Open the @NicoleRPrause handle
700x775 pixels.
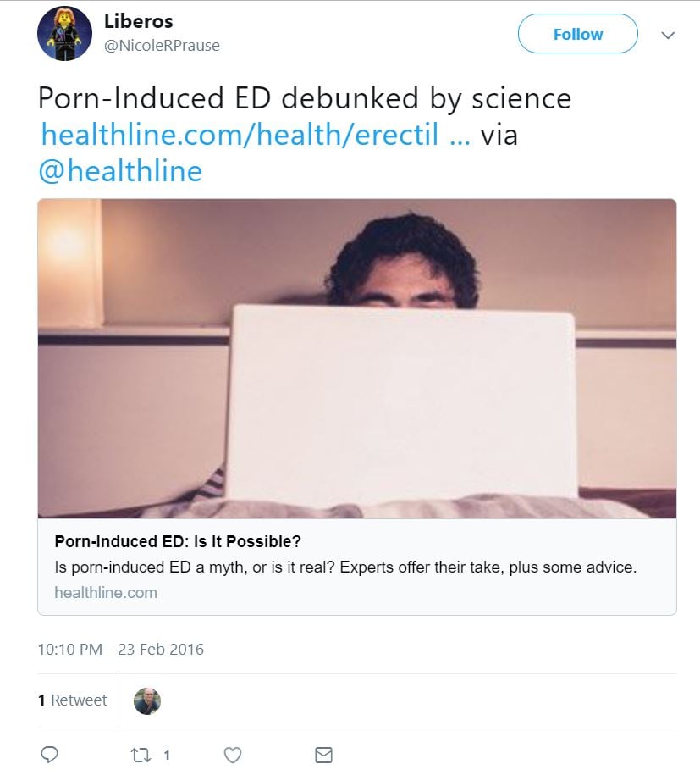coord(162,46)
